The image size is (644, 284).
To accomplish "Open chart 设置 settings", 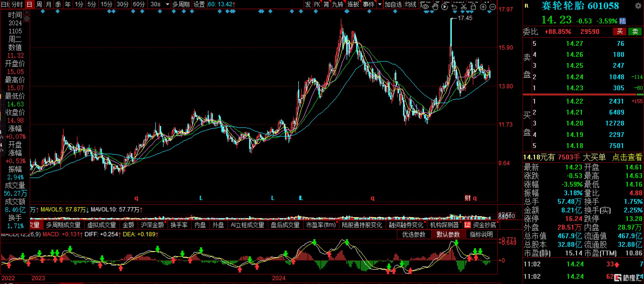I will click(x=199, y=4).
